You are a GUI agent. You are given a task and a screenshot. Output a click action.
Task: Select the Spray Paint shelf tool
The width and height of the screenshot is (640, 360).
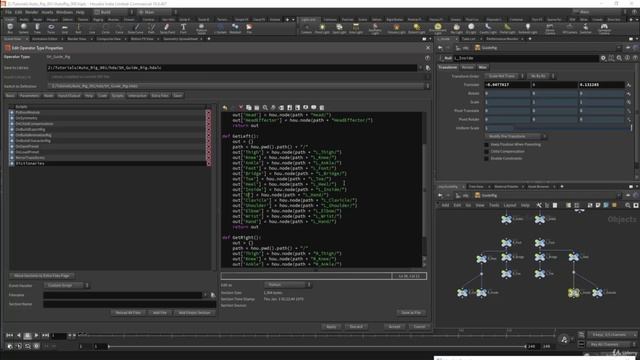[167, 28]
